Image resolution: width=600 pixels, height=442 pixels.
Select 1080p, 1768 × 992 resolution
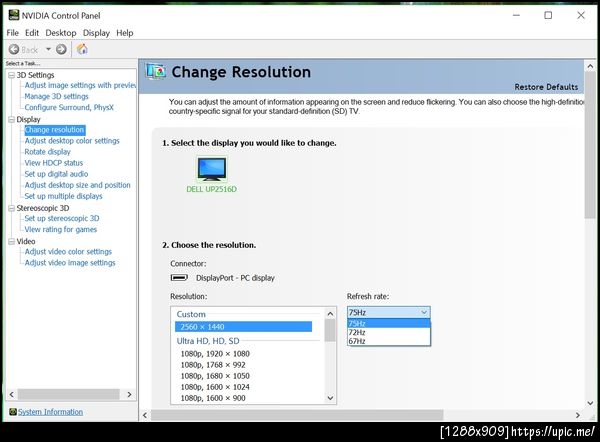213,365
